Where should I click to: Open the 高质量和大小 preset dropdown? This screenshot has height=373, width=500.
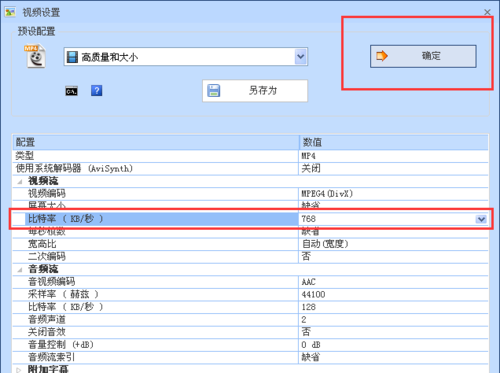tap(301, 57)
